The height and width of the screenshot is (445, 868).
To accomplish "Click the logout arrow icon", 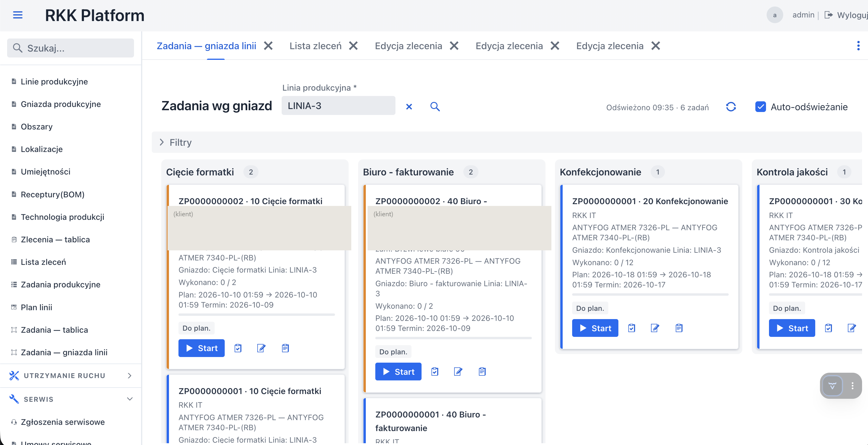I will point(828,15).
